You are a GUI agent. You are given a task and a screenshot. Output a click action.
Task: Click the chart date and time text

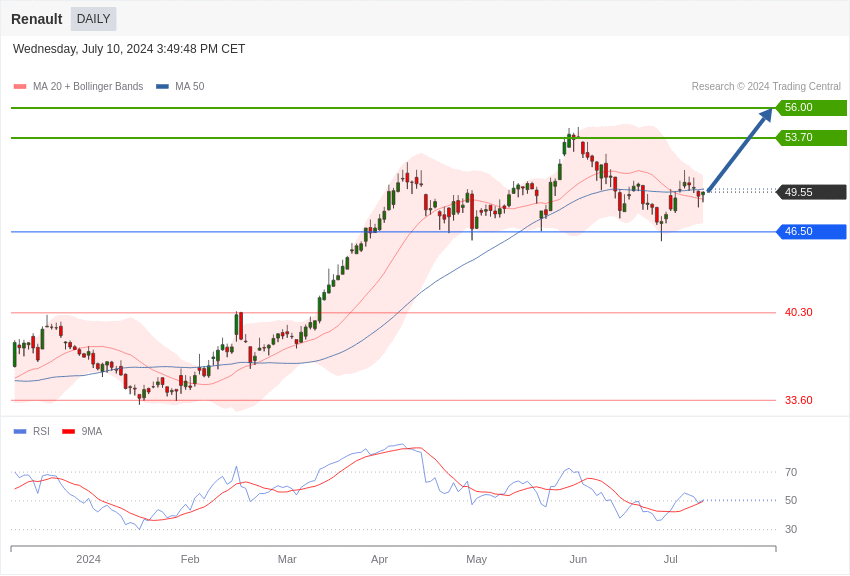(129, 49)
